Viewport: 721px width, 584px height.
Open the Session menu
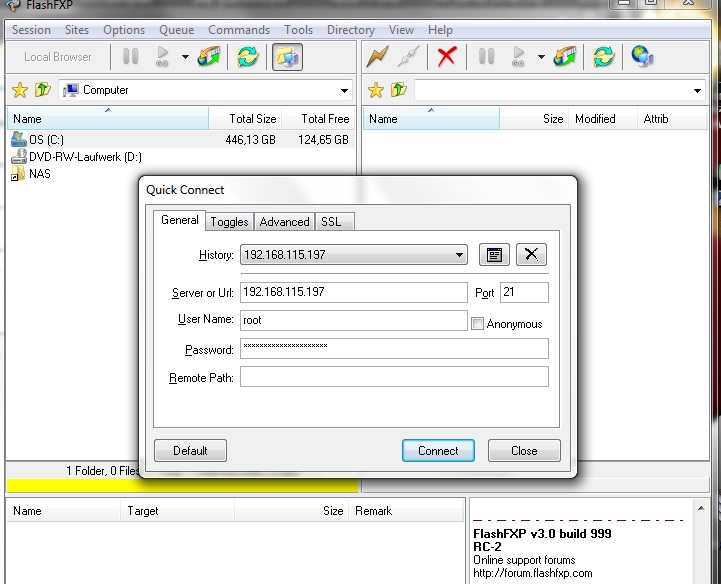31,30
